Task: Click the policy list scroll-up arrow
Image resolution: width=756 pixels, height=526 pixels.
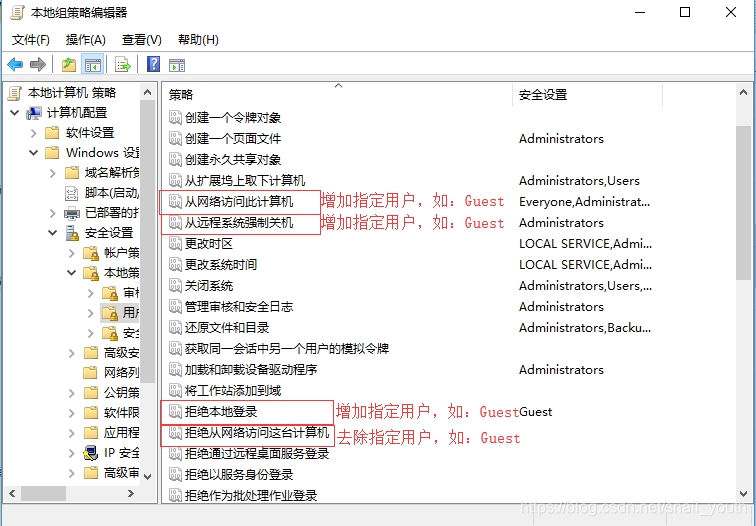Action: [743, 92]
